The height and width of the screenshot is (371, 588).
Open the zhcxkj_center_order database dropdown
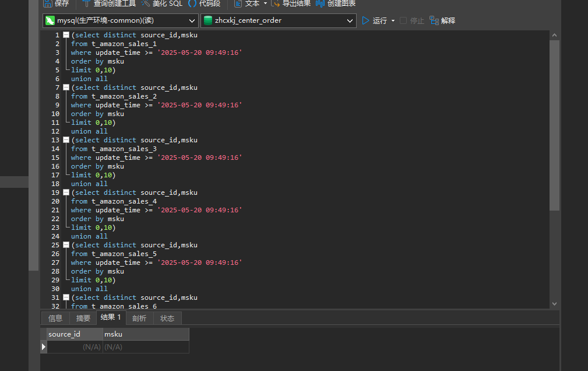point(278,20)
